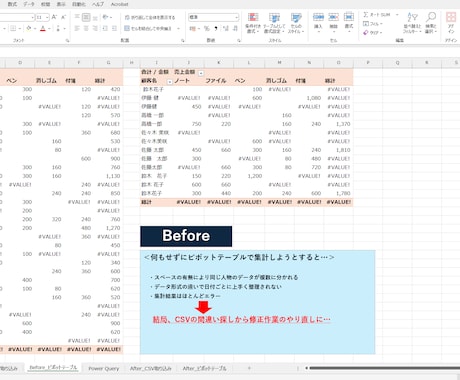This screenshot has height=380, width=460.
Task: Open the fill color dropdown arrow
Action: pos(35,29)
